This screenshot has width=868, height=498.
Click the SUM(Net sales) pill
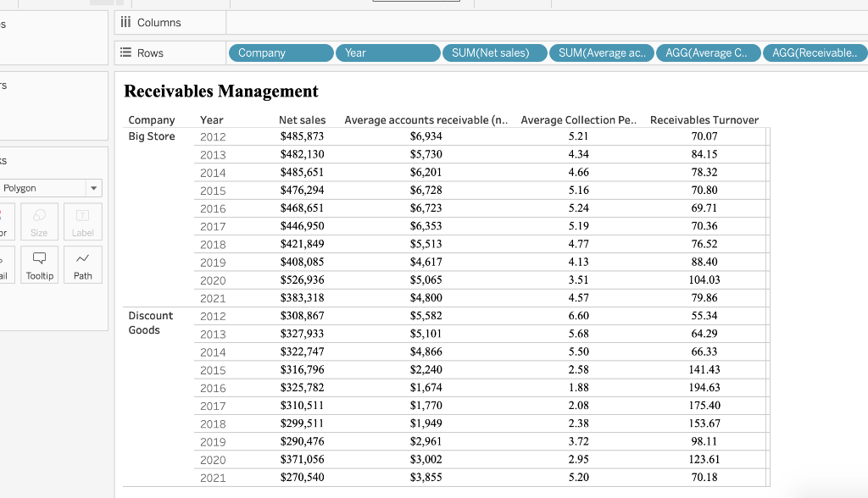pos(495,52)
